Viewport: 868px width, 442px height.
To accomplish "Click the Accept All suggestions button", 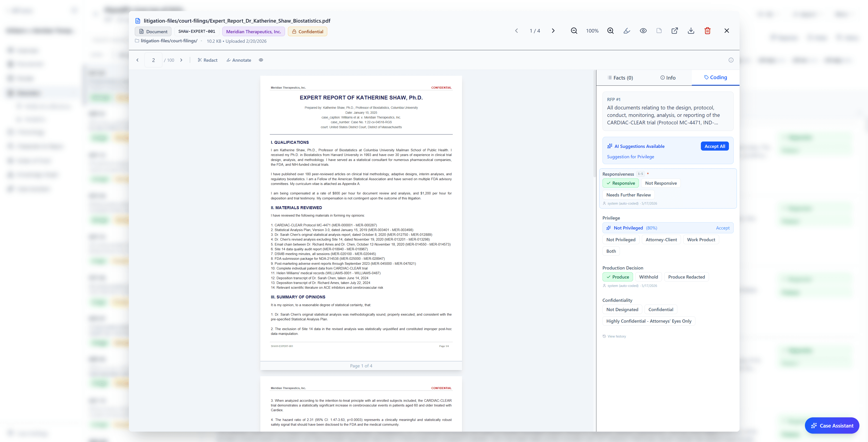I will pos(714,146).
